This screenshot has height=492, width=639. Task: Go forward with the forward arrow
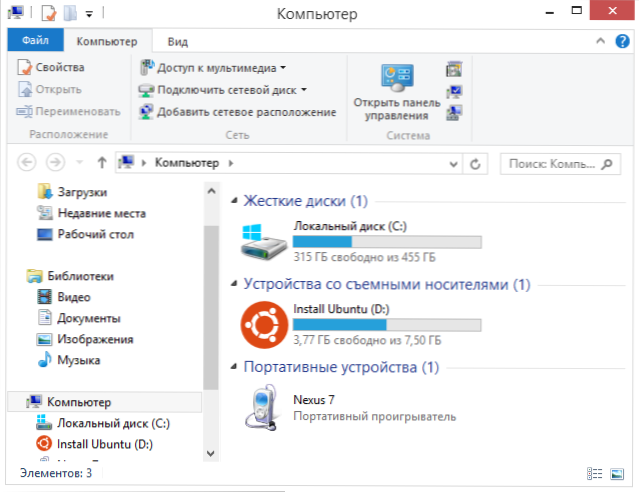(55, 163)
